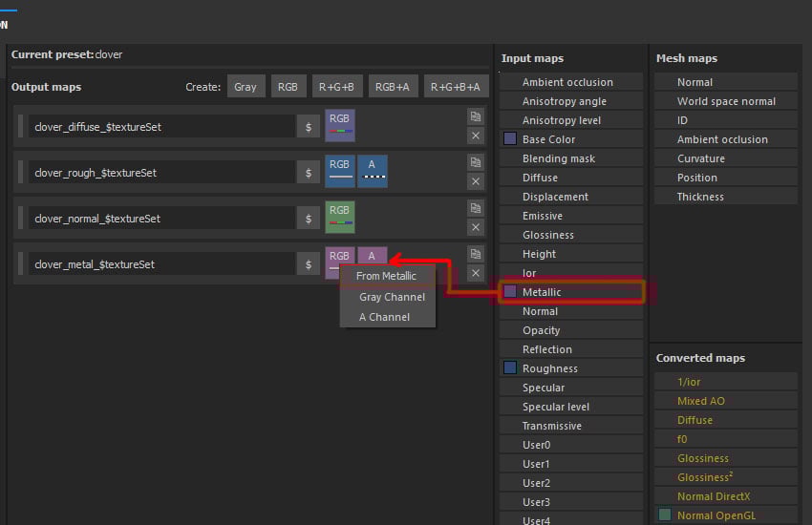The width and height of the screenshot is (812, 525).
Task: Edit the clover_diffuse_$textureSet name field
Action: tap(161, 127)
